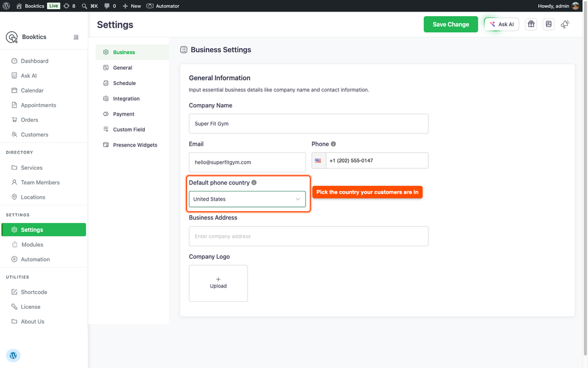Open License page

[30, 306]
